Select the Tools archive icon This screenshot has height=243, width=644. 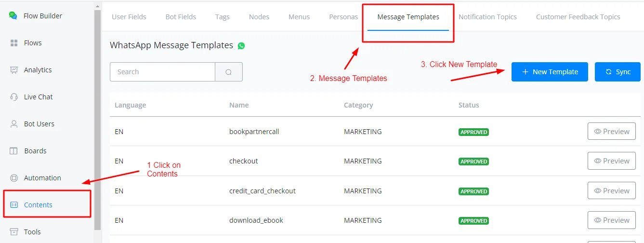point(14,232)
